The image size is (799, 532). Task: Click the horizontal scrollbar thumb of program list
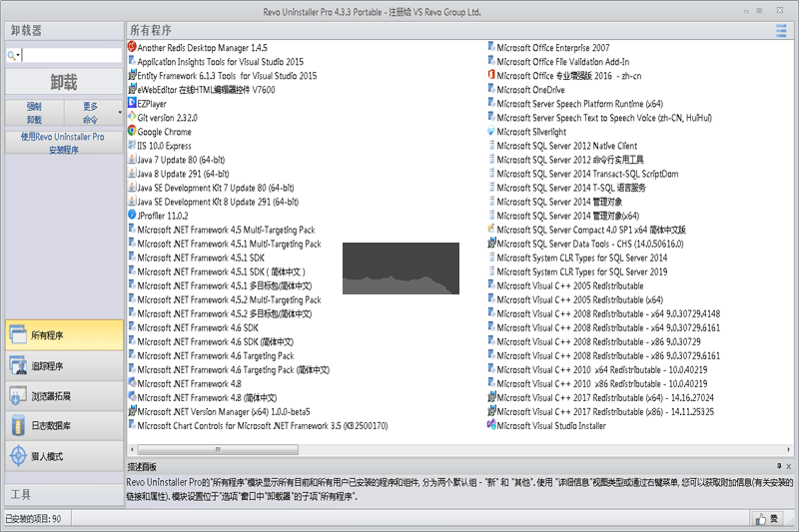click(x=218, y=449)
